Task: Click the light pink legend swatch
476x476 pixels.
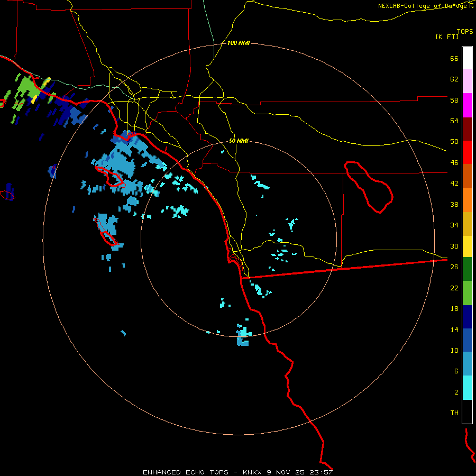Action: click(x=467, y=81)
